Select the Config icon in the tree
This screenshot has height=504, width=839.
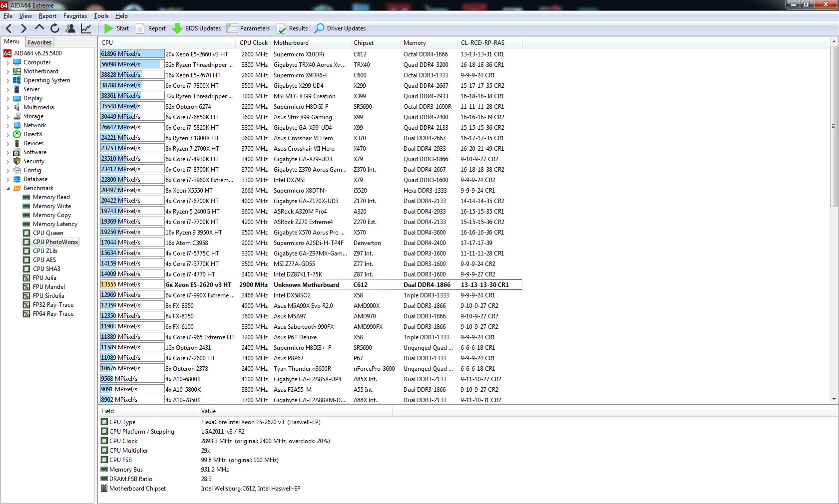(17, 170)
